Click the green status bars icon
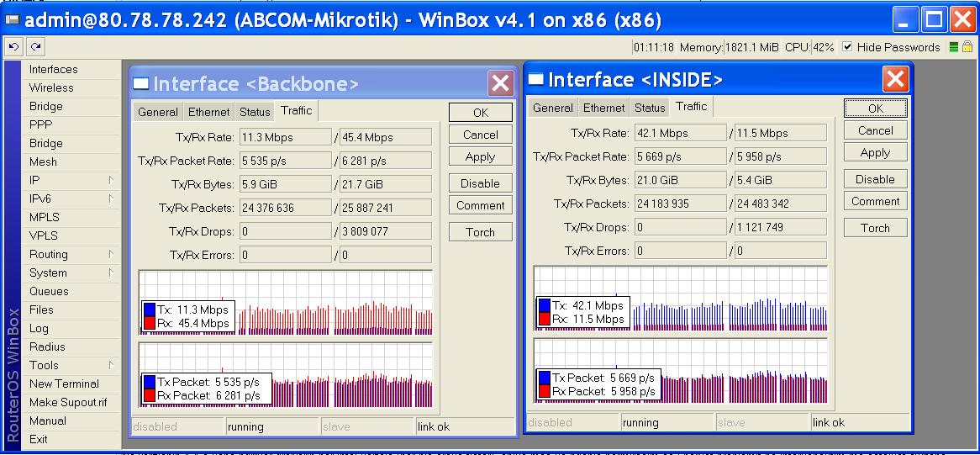 pyautogui.click(x=954, y=47)
